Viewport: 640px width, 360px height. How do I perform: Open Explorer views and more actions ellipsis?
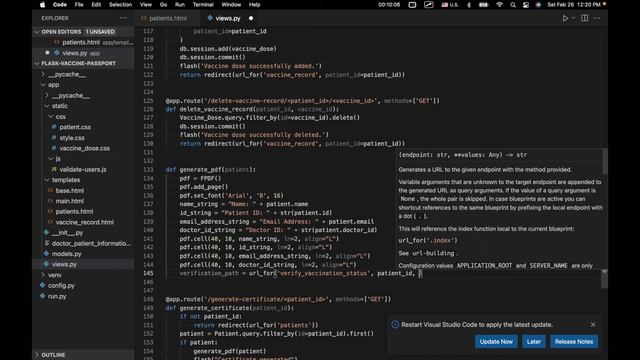123,18
